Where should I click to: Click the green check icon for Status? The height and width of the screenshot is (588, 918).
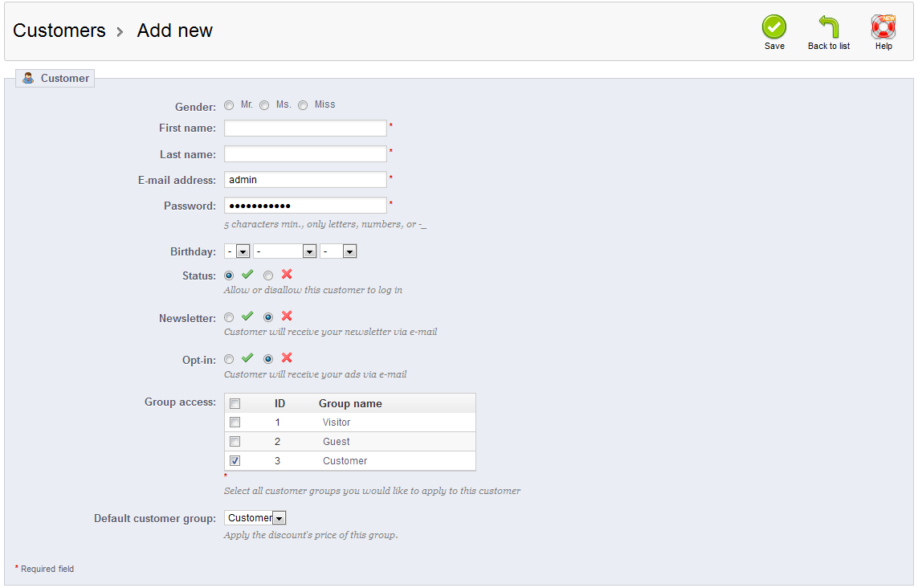[247, 275]
